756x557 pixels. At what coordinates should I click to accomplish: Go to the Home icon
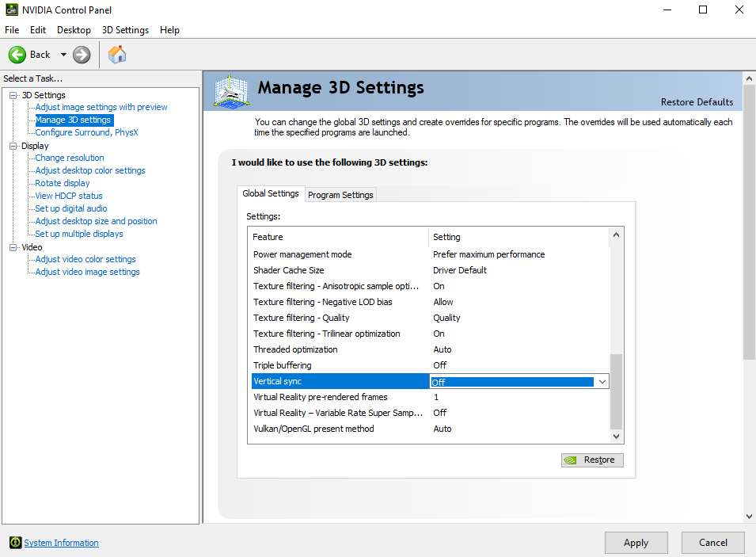click(x=117, y=55)
